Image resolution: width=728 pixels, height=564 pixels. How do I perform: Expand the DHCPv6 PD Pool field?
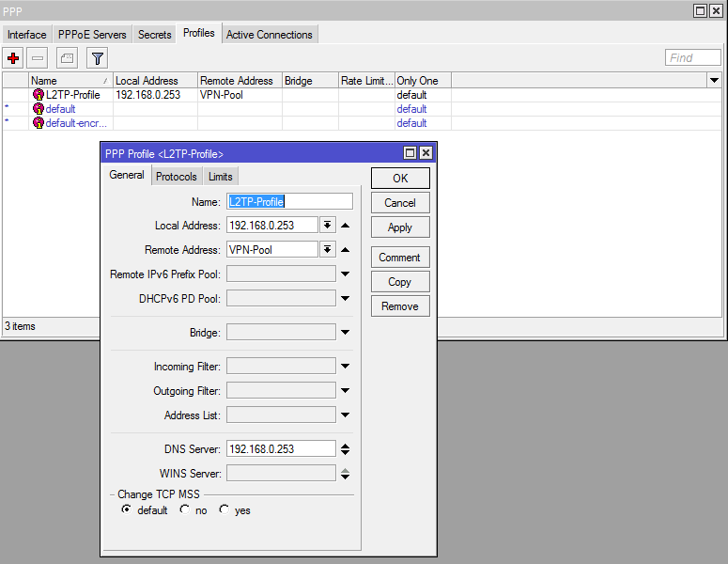345,298
